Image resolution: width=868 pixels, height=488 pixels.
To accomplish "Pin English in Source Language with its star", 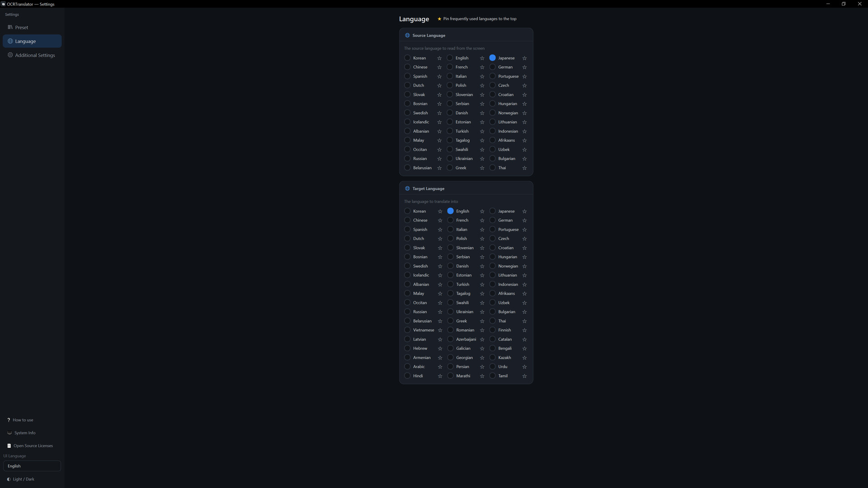I will (x=482, y=58).
